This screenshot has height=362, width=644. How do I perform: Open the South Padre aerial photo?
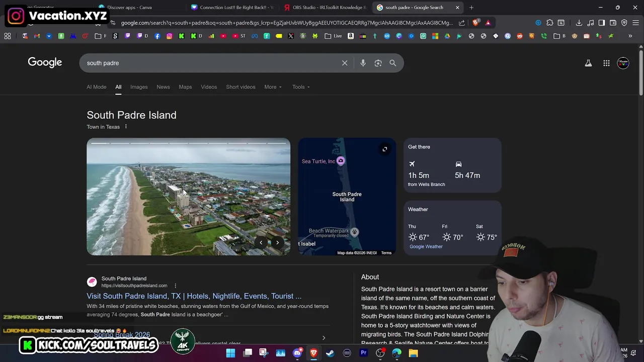[x=188, y=197]
